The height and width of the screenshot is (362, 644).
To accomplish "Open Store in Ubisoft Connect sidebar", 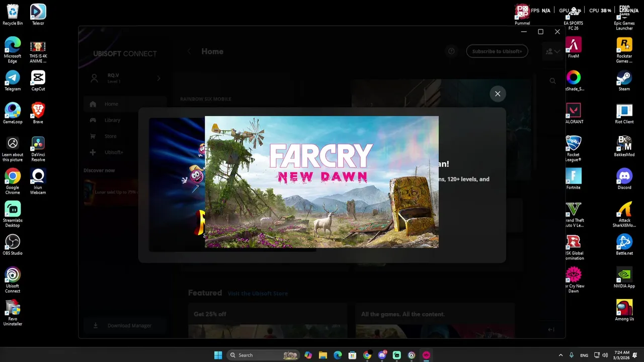I will [125, 136].
